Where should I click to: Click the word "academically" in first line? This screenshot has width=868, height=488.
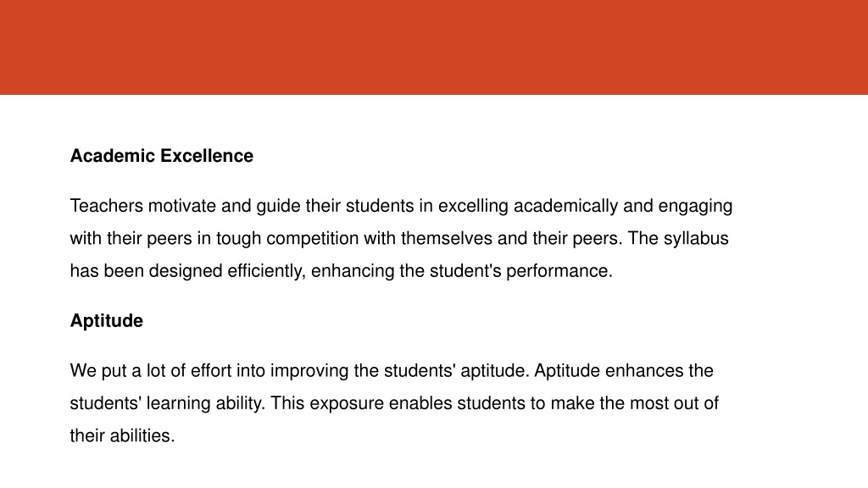pyautogui.click(x=565, y=207)
